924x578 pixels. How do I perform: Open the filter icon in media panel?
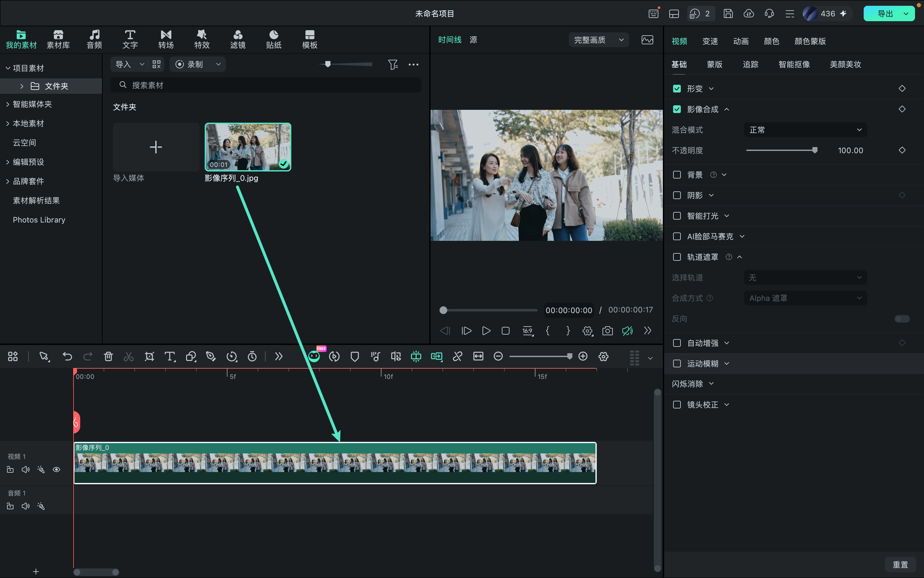(393, 64)
